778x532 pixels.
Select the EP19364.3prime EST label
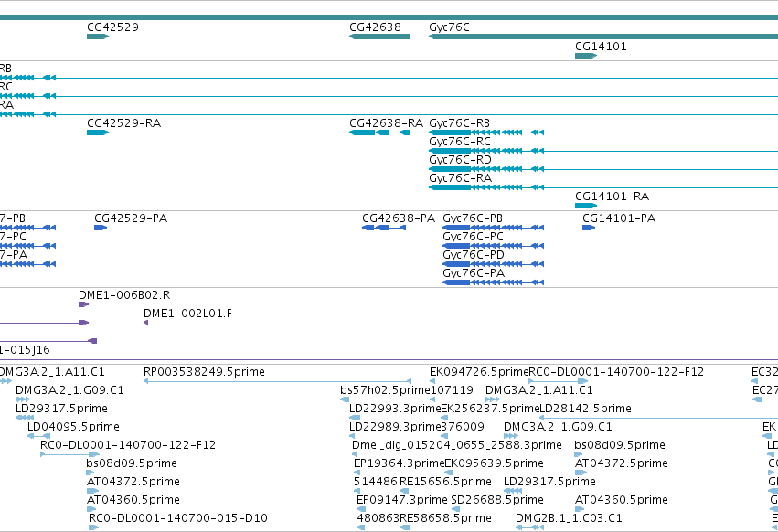point(399,464)
